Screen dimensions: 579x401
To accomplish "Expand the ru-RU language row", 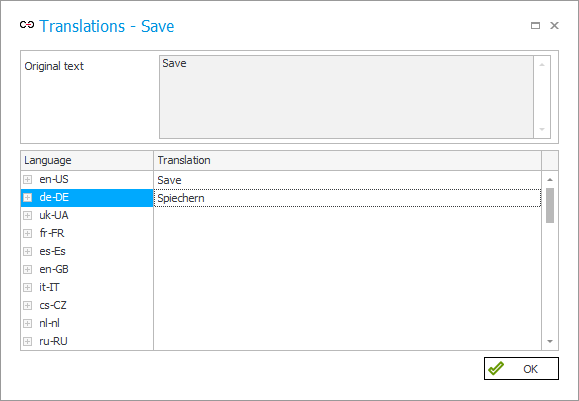I will click(27, 342).
